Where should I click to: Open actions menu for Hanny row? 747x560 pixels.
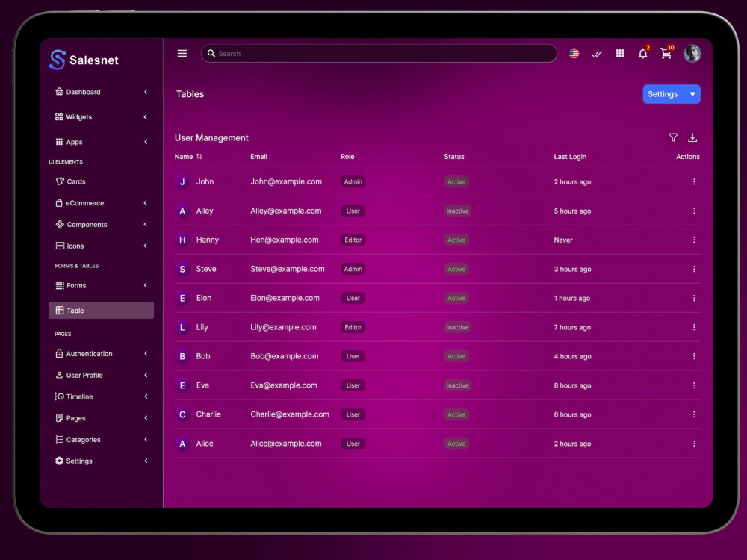[x=694, y=240]
